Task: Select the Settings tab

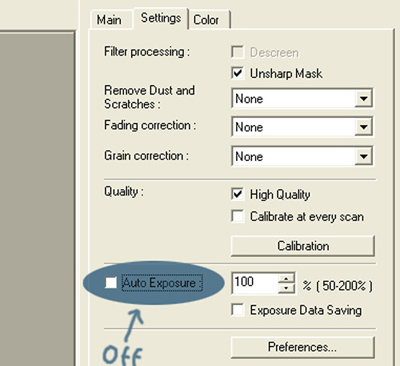Action: (x=161, y=18)
